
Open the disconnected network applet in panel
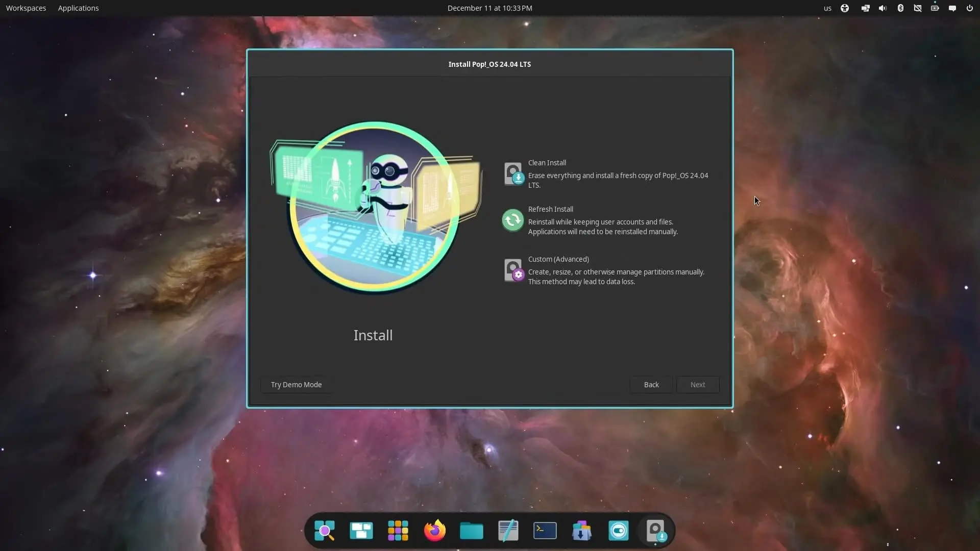(x=918, y=8)
